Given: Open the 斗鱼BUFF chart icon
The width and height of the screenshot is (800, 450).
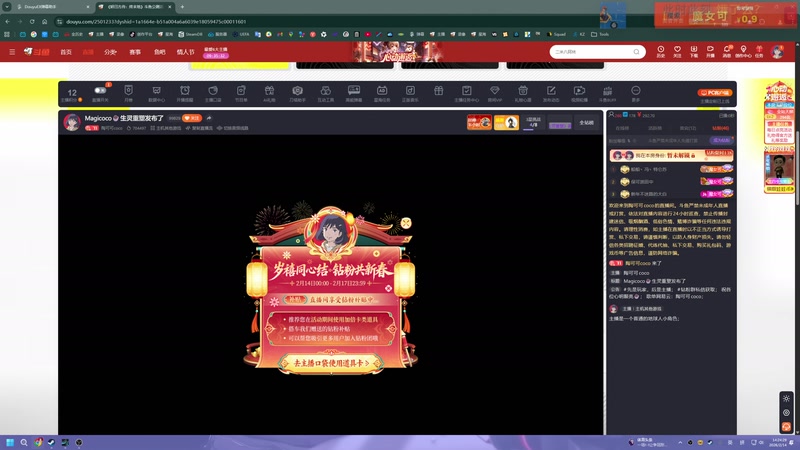Looking at the screenshot, I should pyautogui.click(x=607, y=91).
